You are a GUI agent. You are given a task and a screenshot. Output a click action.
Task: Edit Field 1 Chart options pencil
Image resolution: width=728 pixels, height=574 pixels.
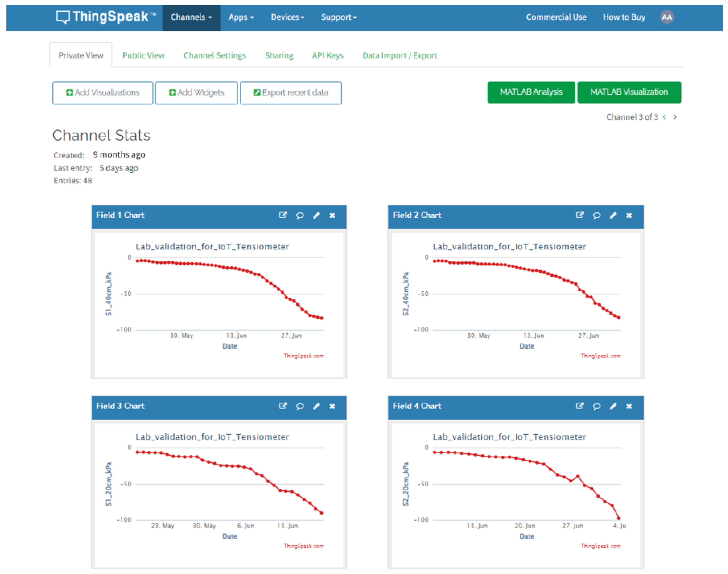click(x=316, y=215)
